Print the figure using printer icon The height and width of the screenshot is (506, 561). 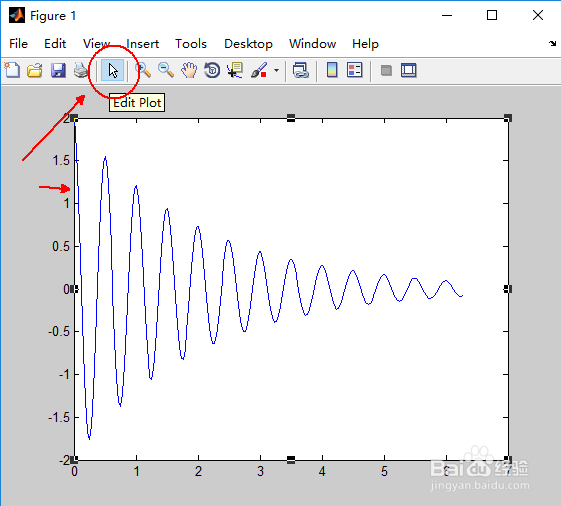(x=81, y=70)
